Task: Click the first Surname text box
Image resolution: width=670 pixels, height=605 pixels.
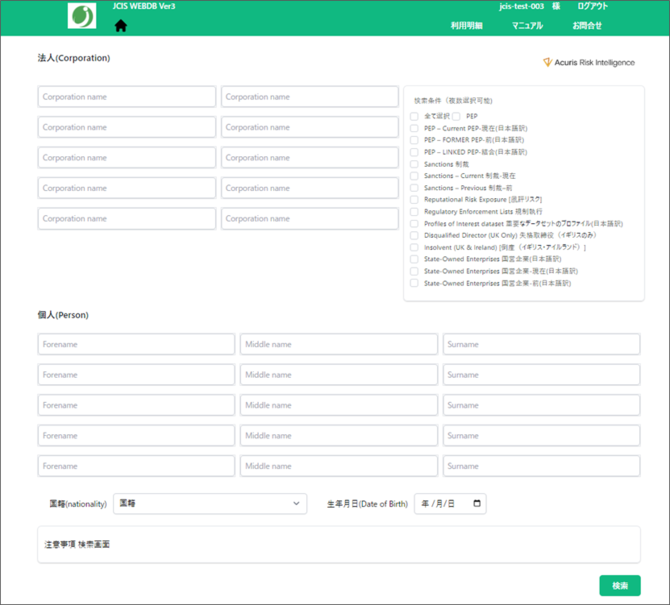Action: pyautogui.click(x=541, y=345)
